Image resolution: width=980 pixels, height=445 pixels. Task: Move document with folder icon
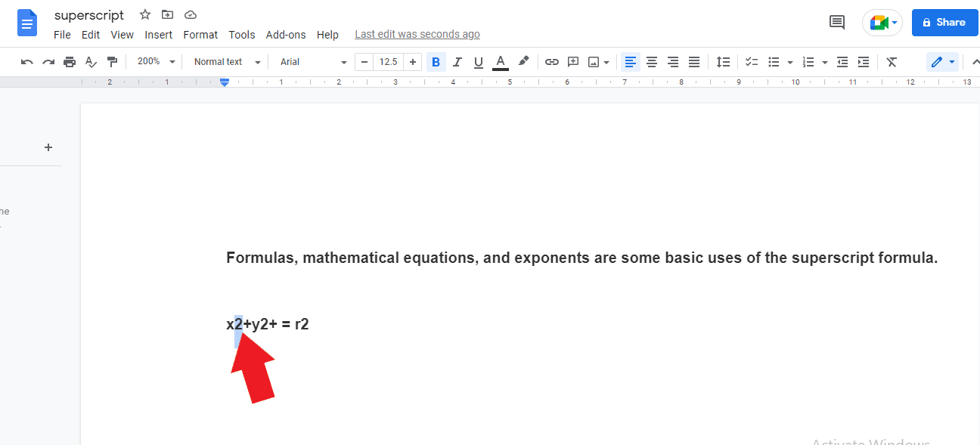(168, 14)
